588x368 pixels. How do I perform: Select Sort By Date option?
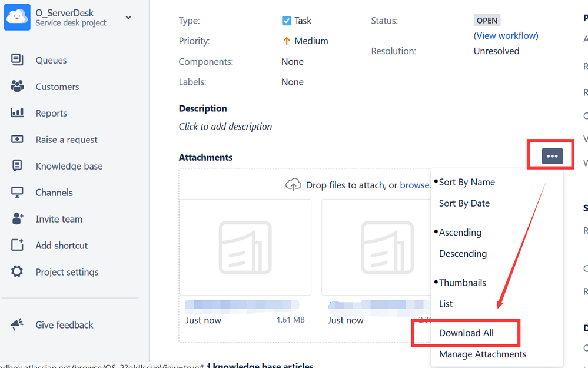click(464, 203)
